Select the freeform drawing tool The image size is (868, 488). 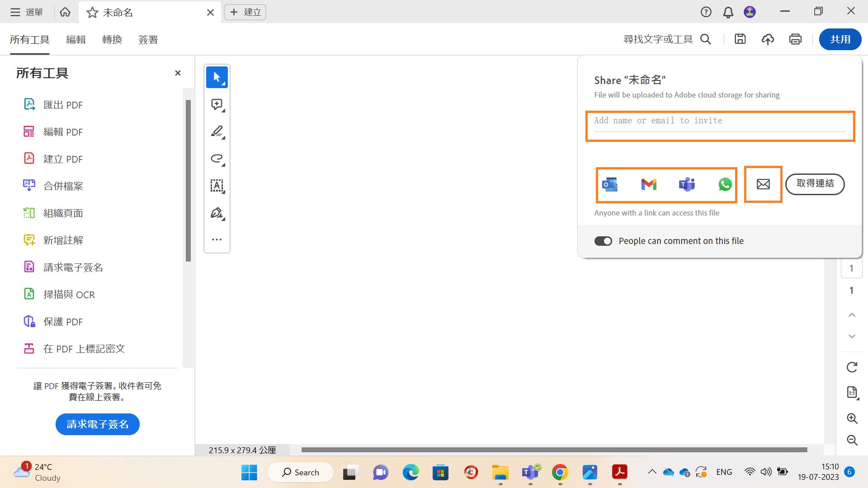217,159
